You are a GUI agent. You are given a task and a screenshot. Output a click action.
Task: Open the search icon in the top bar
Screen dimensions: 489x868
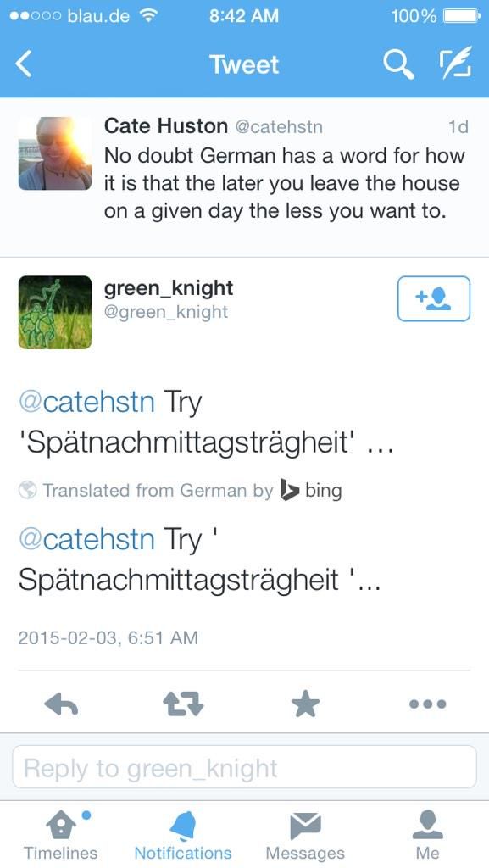coord(397,64)
